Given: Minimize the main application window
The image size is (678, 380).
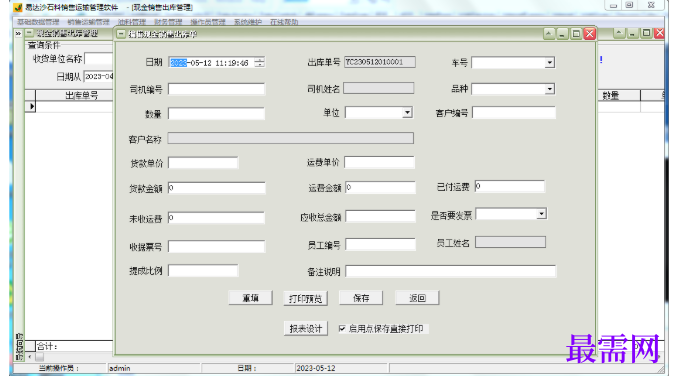Looking at the screenshot, I should tap(613, 5).
